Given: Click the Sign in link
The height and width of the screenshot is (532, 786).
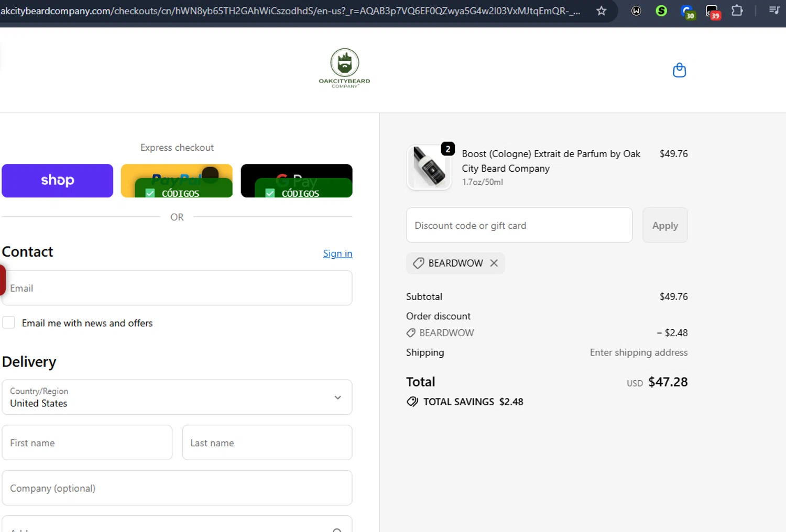Looking at the screenshot, I should pos(337,253).
